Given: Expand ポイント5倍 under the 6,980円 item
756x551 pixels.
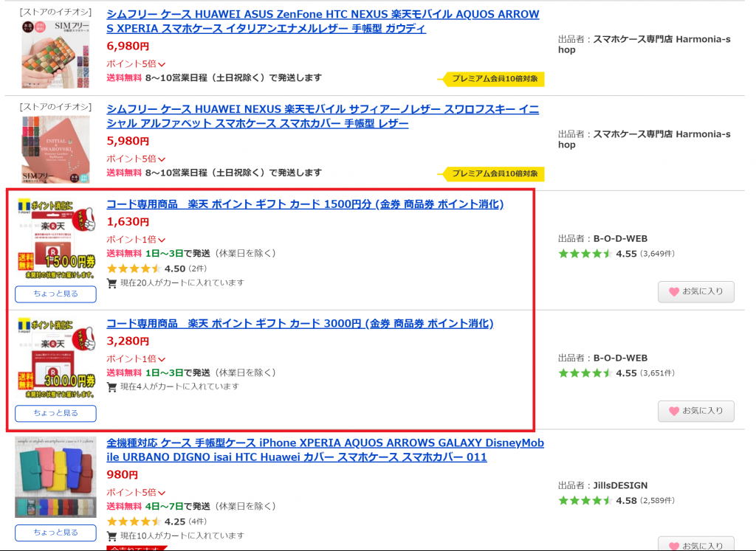Looking at the screenshot, I should [136, 63].
